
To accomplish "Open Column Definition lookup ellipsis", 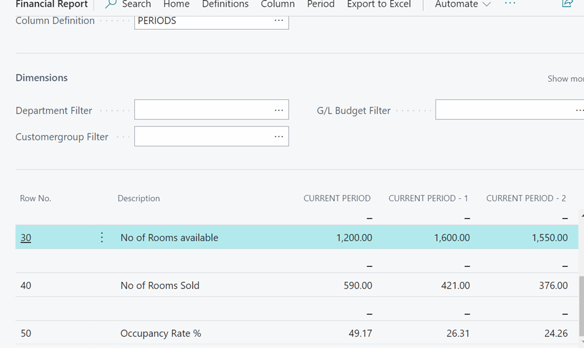I will pyautogui.click(x=279, y=20).
